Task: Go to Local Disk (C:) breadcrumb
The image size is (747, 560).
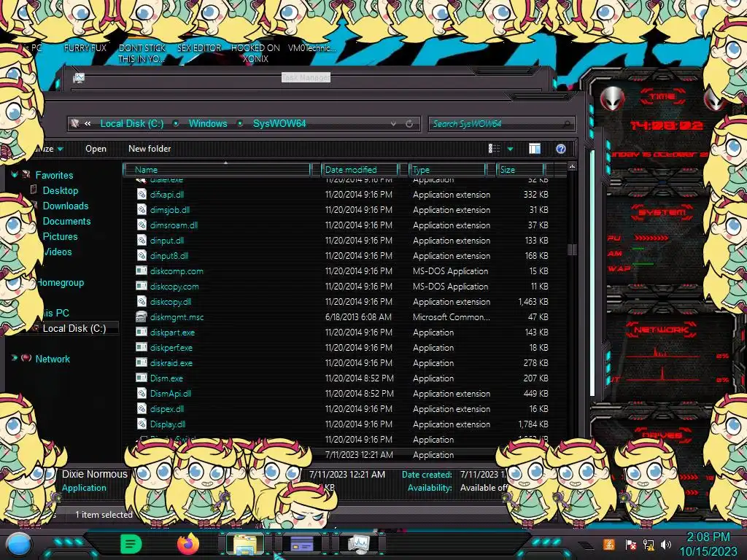Action: [x=132, y=124]
